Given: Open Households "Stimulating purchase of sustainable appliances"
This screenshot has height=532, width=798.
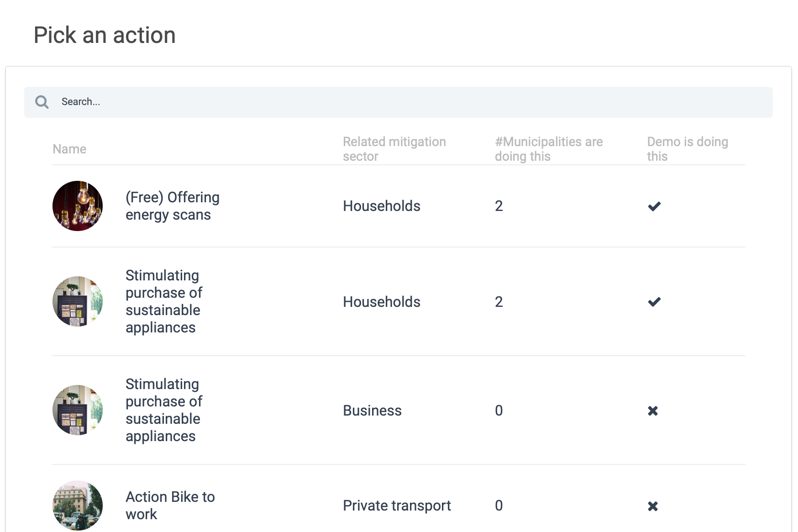Looking at the screenshot, I should tap(164, 301).
